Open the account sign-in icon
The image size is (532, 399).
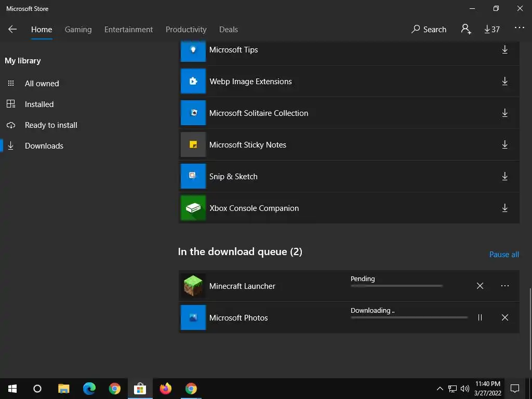pos(466,29)
